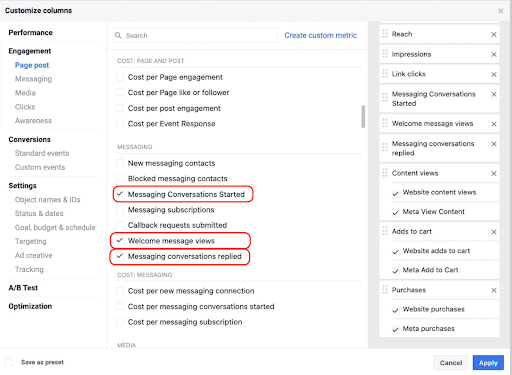Jump to Awareness in the sidebar
Screen dimensions: 512x375
(33, 121)
